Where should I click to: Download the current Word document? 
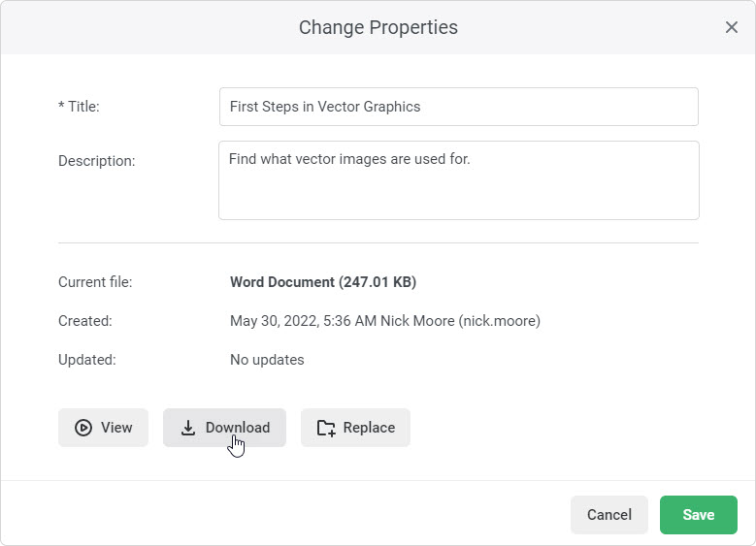click(x=224, y=428)
